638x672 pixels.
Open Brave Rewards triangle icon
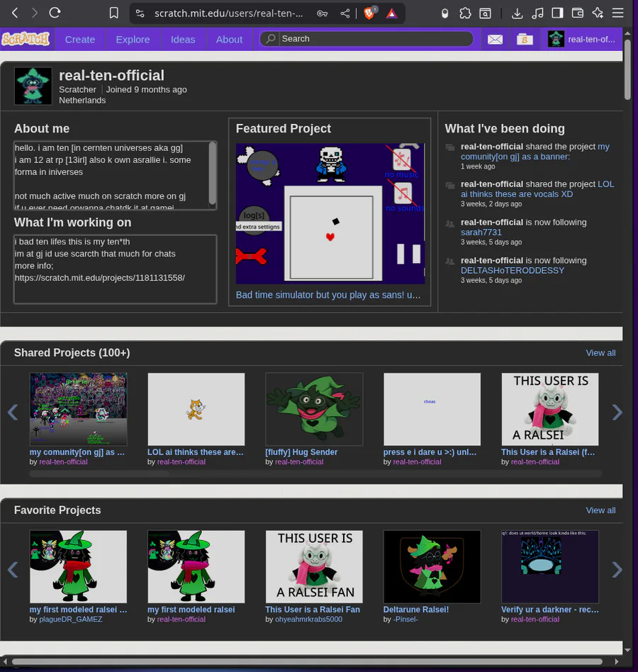tap(391, 13)
